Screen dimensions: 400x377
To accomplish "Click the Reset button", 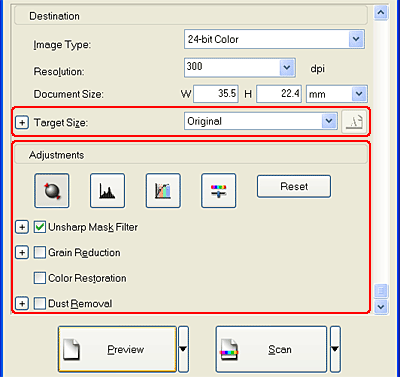I will [x=294, y=186].
